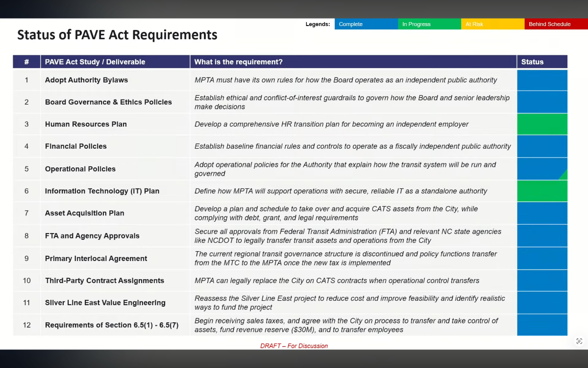Select the status cell for Operational Policies
The width and height of the screenshot is (588, 368).
pyautogui.click(x=542, y=169)
